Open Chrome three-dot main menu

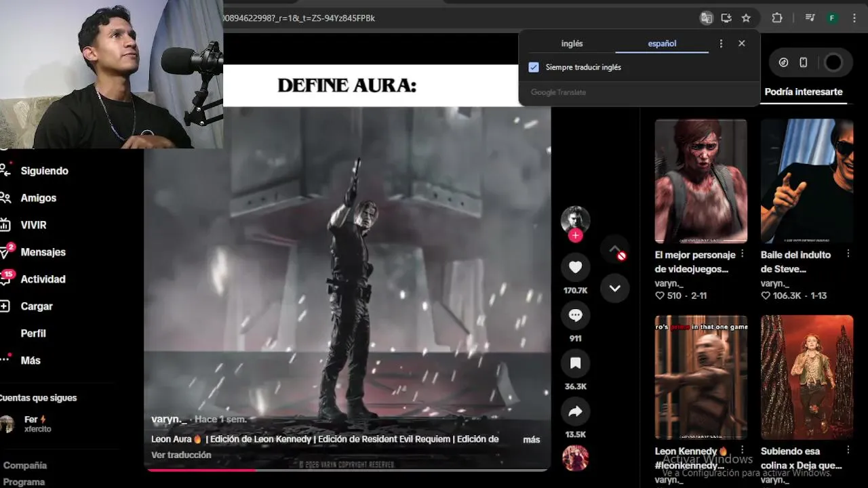pos(854,18)
